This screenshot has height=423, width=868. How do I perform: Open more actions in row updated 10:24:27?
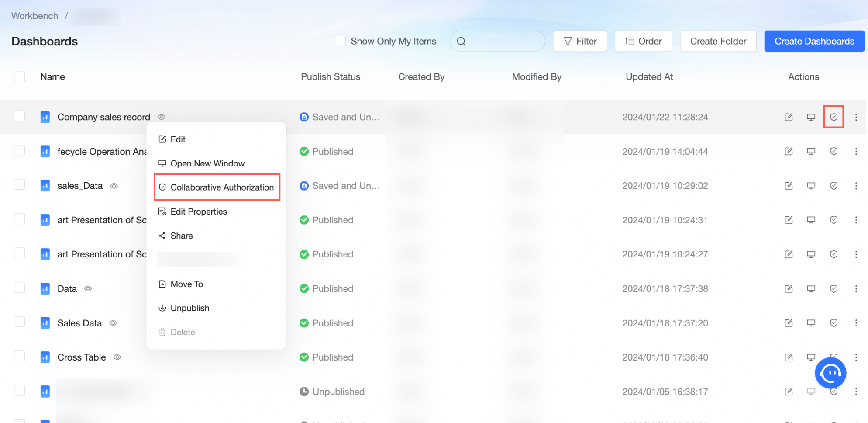856,254
